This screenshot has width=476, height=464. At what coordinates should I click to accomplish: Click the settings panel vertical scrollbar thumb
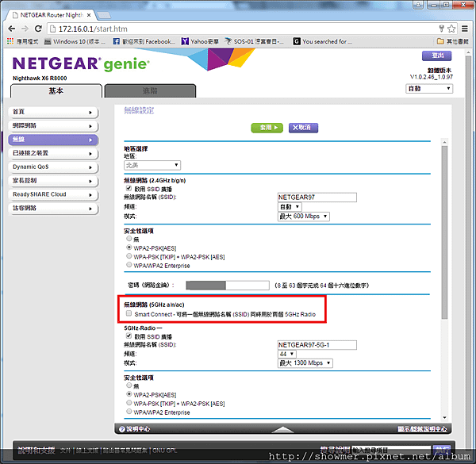point(444,232)
